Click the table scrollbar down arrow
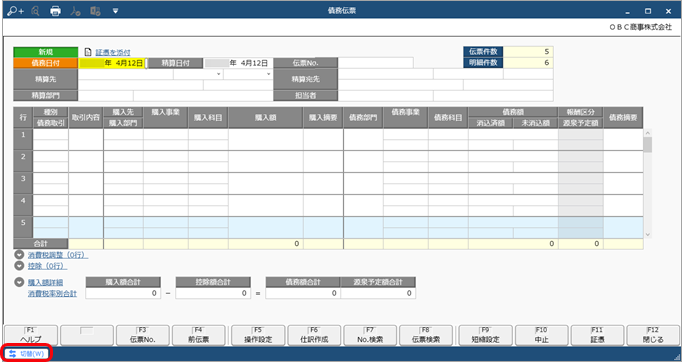Screen dimensions: 682x362 pyautogui.click(x=648, y=235)
